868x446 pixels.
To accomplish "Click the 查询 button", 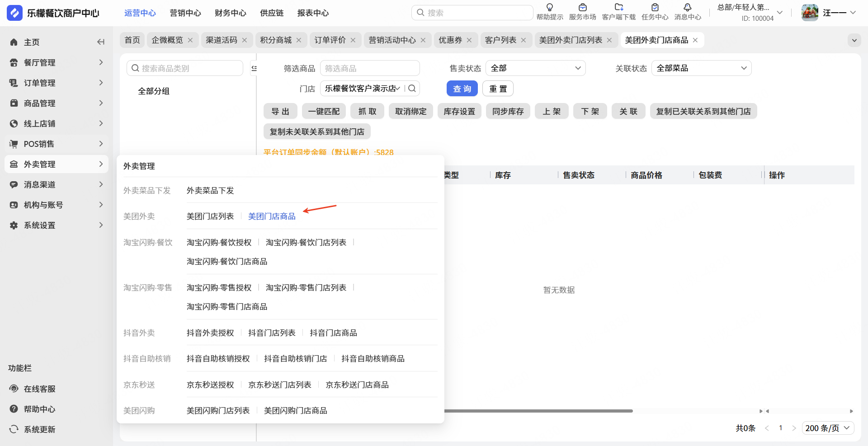I will 462,89.
